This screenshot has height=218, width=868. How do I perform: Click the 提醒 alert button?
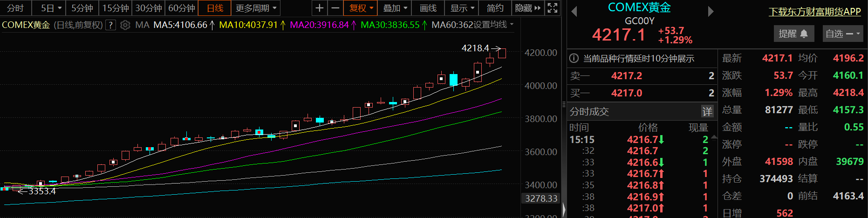[793, 34]
